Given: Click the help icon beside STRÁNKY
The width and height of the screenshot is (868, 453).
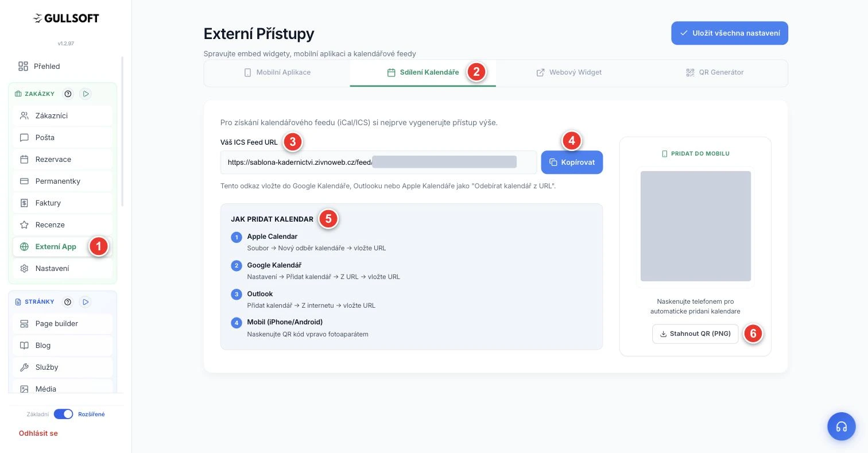Looking at the screenshot, I should 68,302.
